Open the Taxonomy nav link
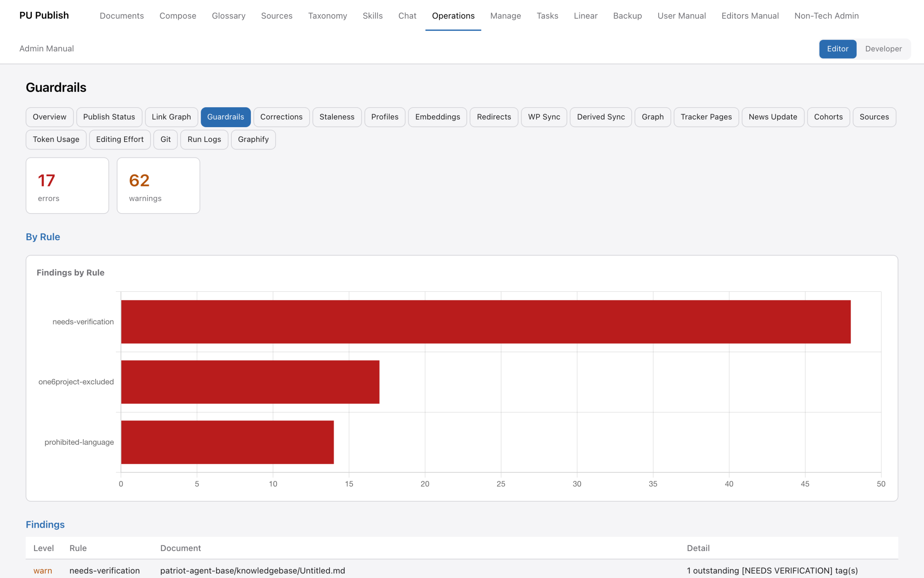 point(328,16)
